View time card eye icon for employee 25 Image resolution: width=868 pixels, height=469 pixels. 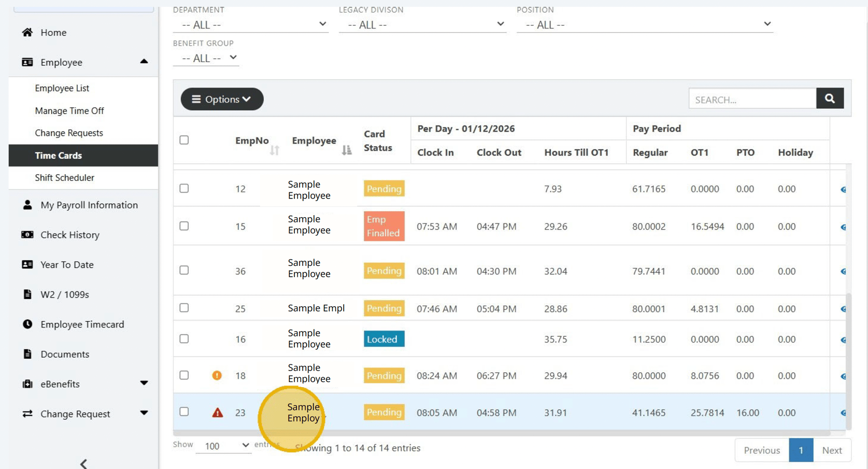[843, 309]
